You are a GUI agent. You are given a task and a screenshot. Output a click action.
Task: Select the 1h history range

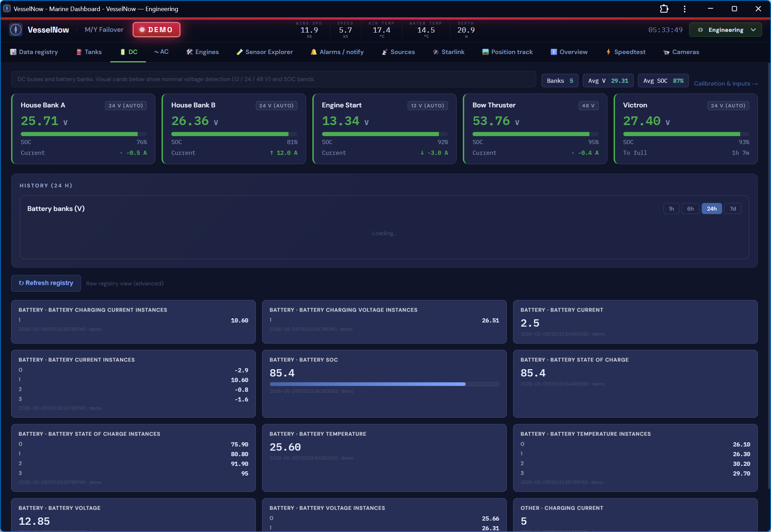(x=671, y=209)
